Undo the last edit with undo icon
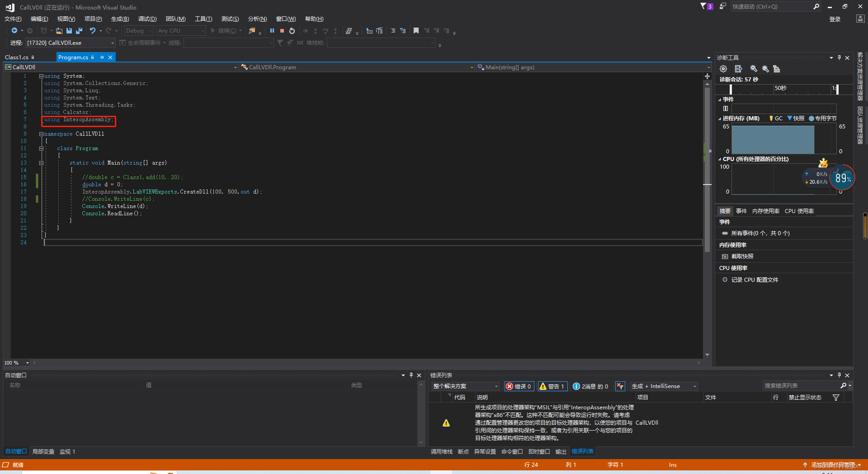This screenshot has width=868, height=474. [93, 31]
